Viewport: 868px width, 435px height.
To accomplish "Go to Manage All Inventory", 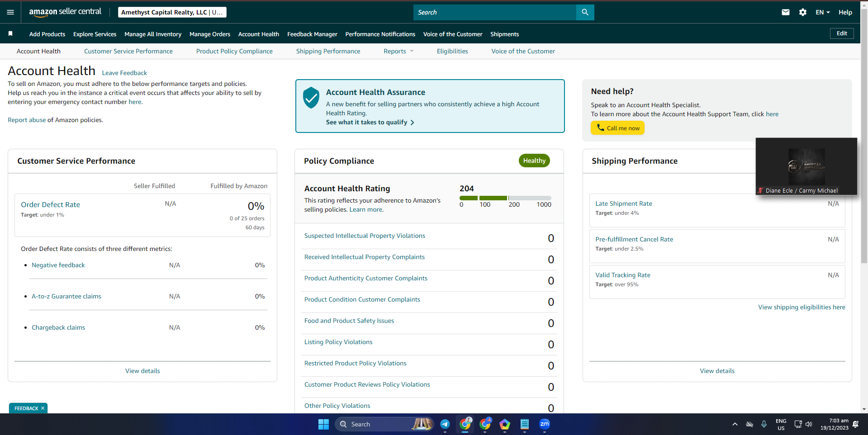I will tap(153, 34).
